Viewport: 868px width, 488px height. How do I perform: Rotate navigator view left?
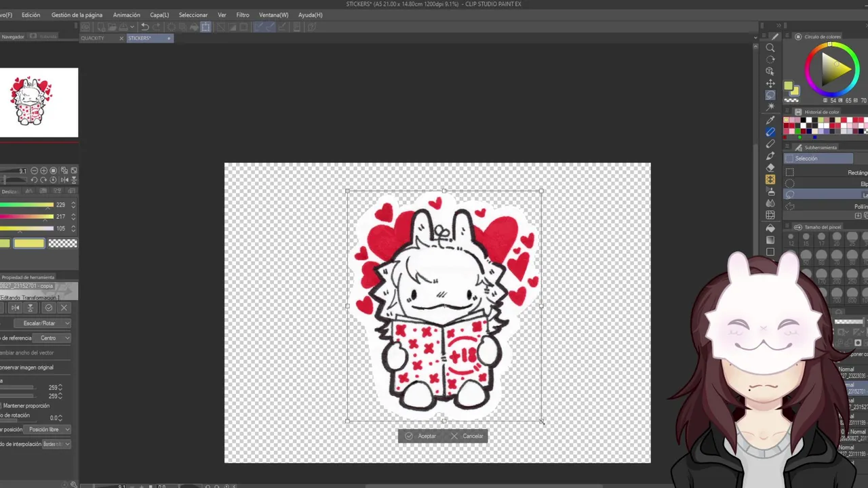point(35,180)
